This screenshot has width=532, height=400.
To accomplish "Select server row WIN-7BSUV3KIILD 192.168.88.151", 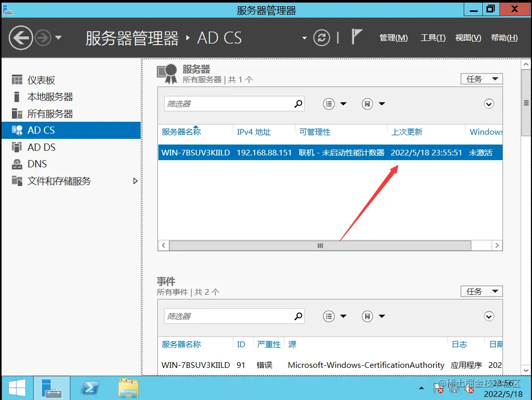I will pyautogui.click(x=330, y=152).
